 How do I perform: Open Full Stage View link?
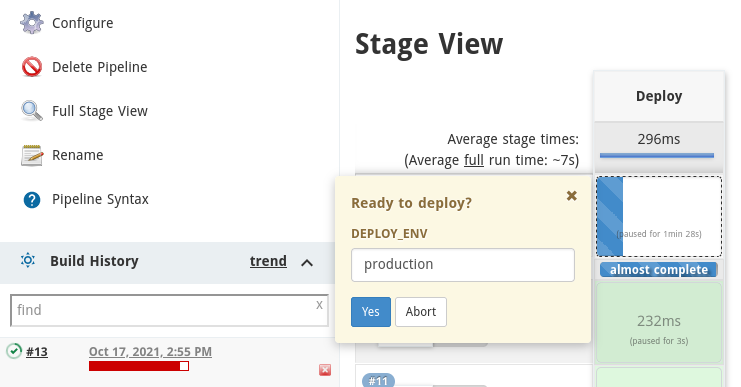[x=100, y=111]
